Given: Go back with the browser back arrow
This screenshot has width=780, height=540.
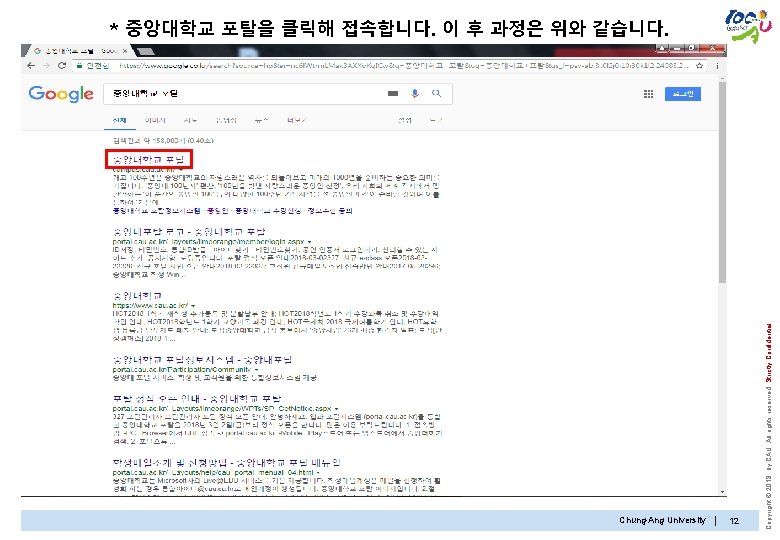Looking at the screenshot, I should tap(31, 66).
